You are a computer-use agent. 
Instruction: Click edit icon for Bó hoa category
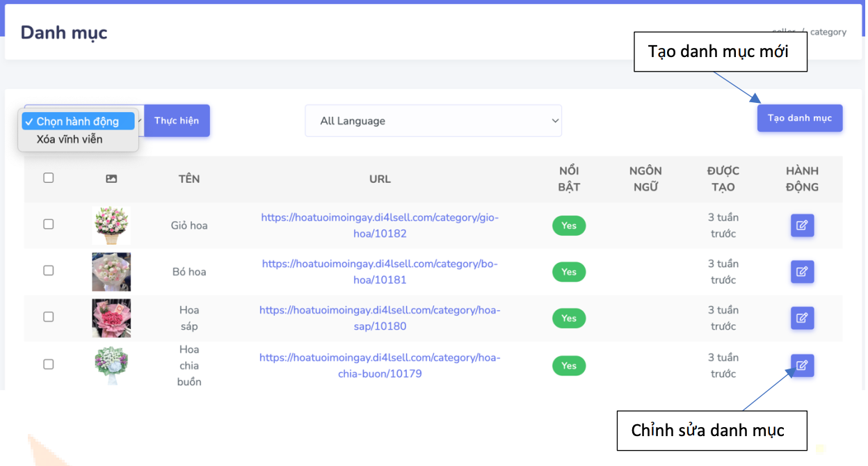click(x=802, y=272)
